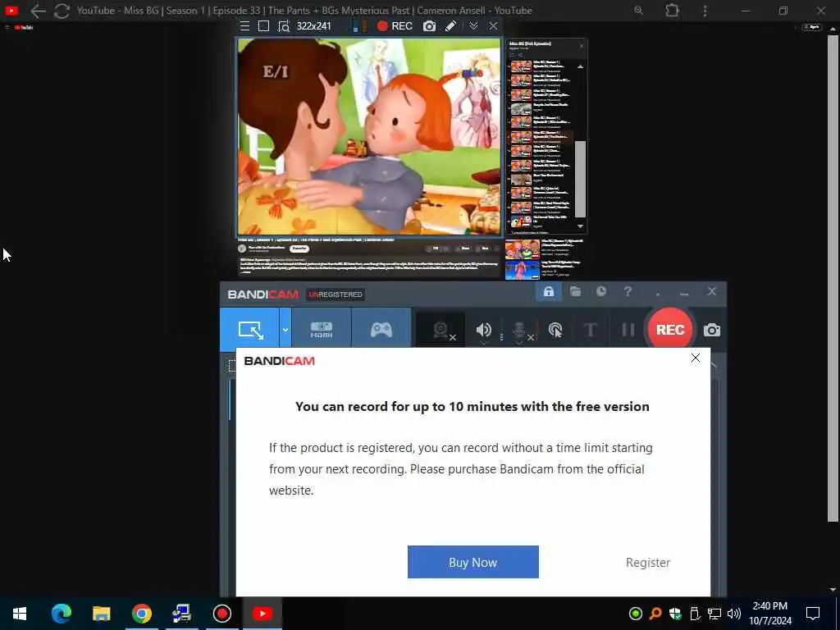This screenshot has width=840, height=630.
Task: Click the UNREGISTERED badge
Action: 336,294
